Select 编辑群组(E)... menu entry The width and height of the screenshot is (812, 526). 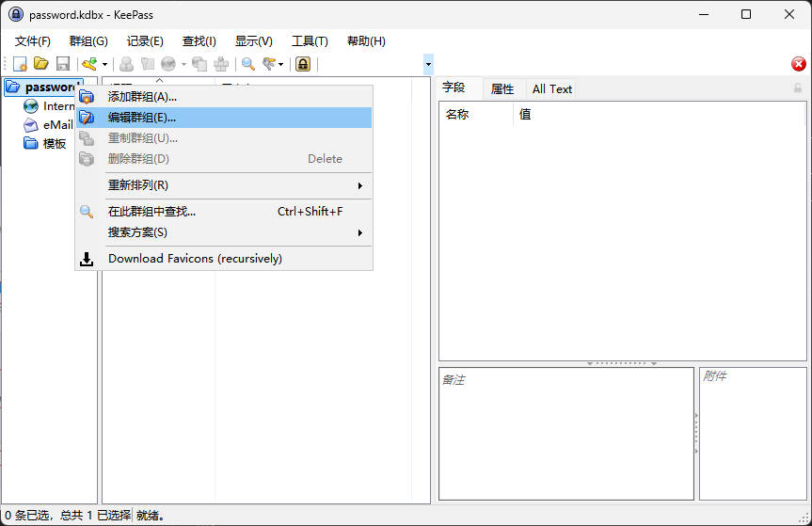[x=142, y=118]
